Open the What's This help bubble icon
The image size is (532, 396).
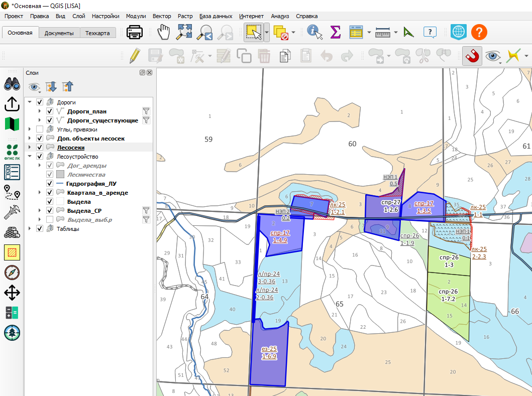coord(430,33)
